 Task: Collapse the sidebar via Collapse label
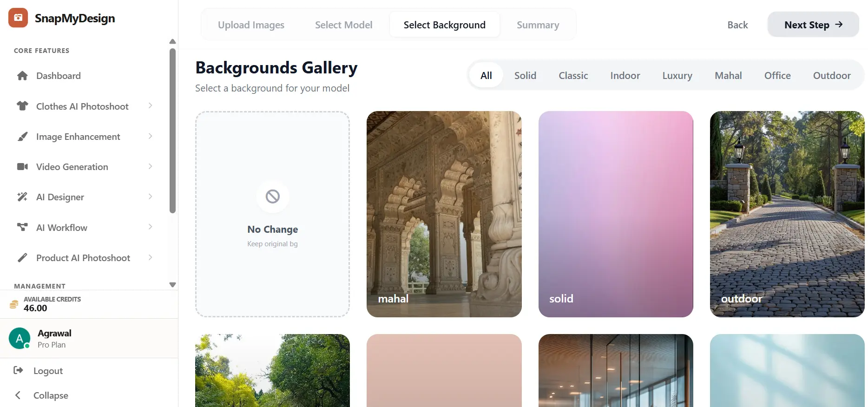click(x=51, y=395)
